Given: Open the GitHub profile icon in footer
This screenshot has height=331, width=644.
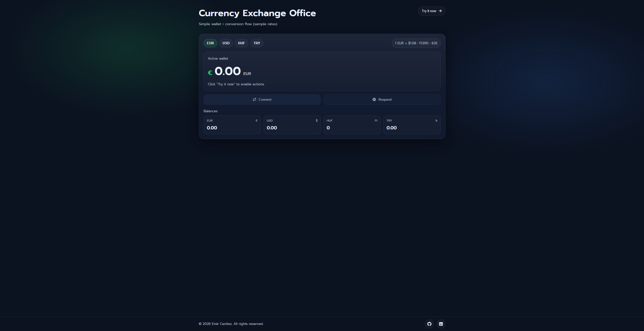Looking at the screenshot, I should point(429,324).
